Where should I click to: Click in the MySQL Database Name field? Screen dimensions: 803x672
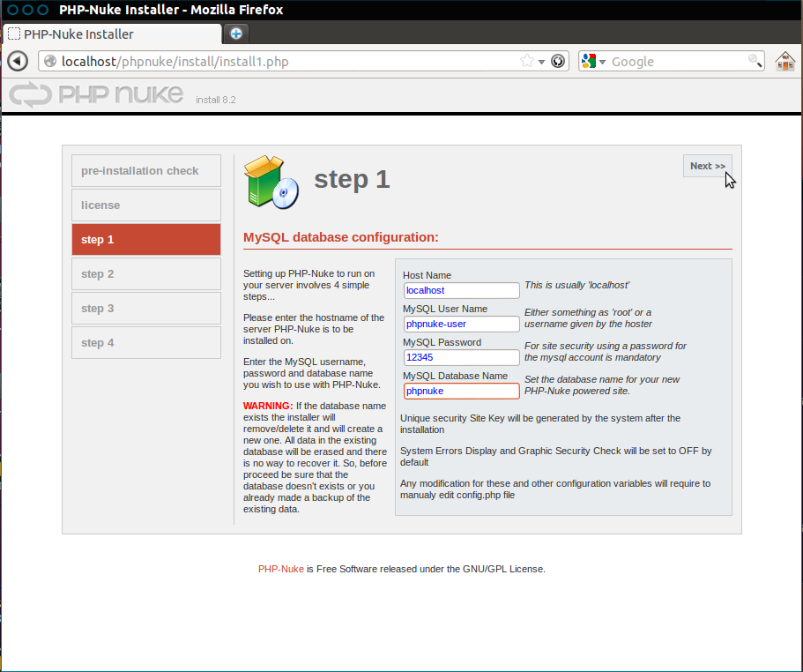point(461,391)
